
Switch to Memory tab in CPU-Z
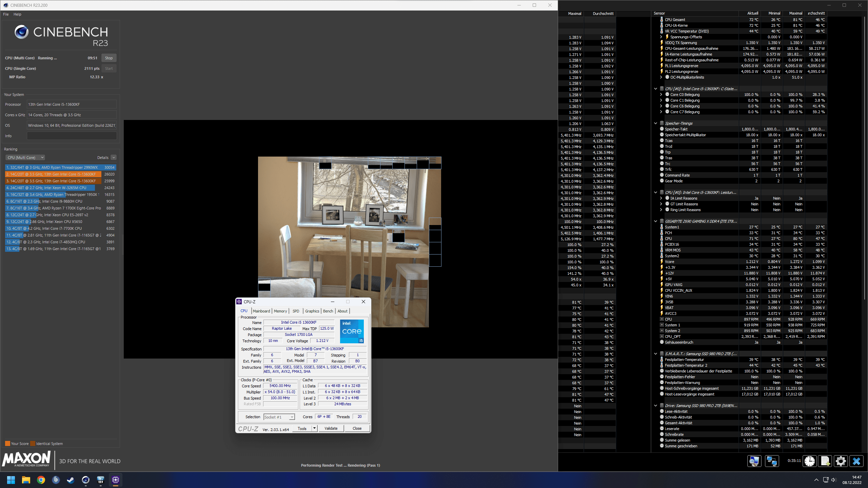pos(280,311)
